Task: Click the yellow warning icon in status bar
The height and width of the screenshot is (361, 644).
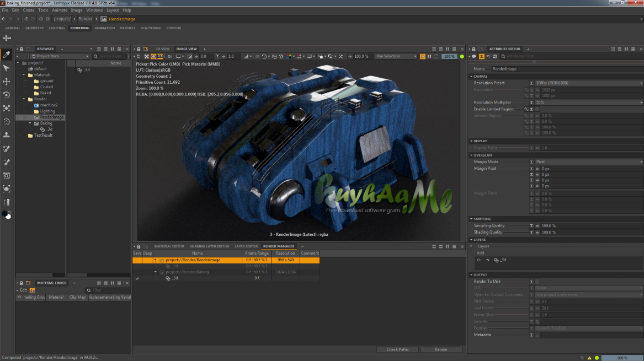Action: (x=589, y=358)
